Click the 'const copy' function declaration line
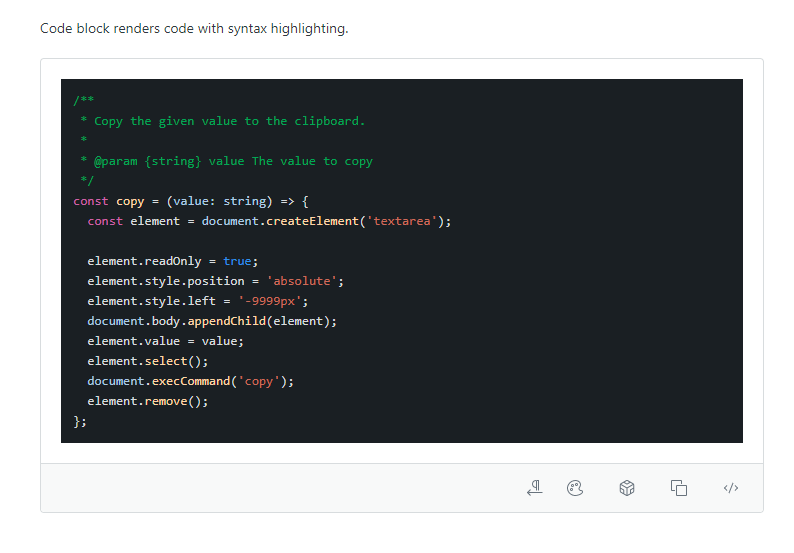The width and height of the screenshot is (794, 553). tap(191, 201)
